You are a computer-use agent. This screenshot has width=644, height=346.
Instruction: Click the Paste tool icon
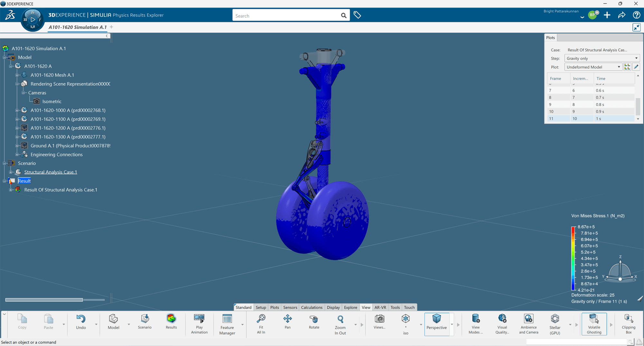(x=48, y=319)
